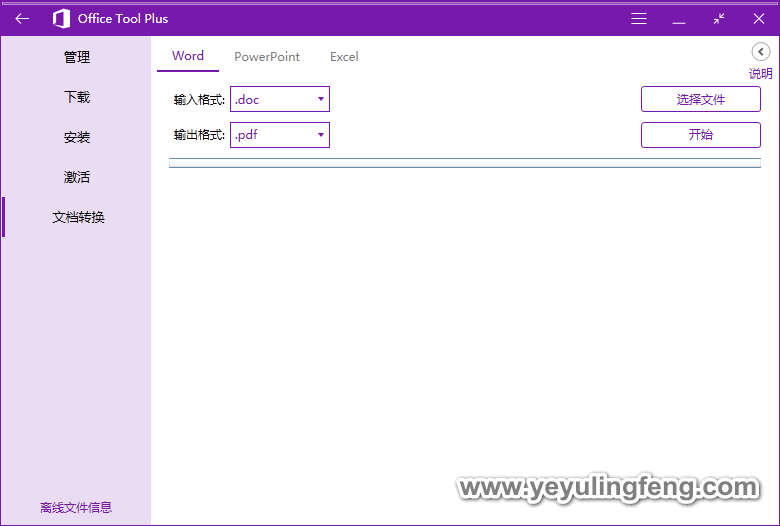Switch to the Word tab
Image resolution: width=780 pixels, height=526 pixels.
(188, 56)
